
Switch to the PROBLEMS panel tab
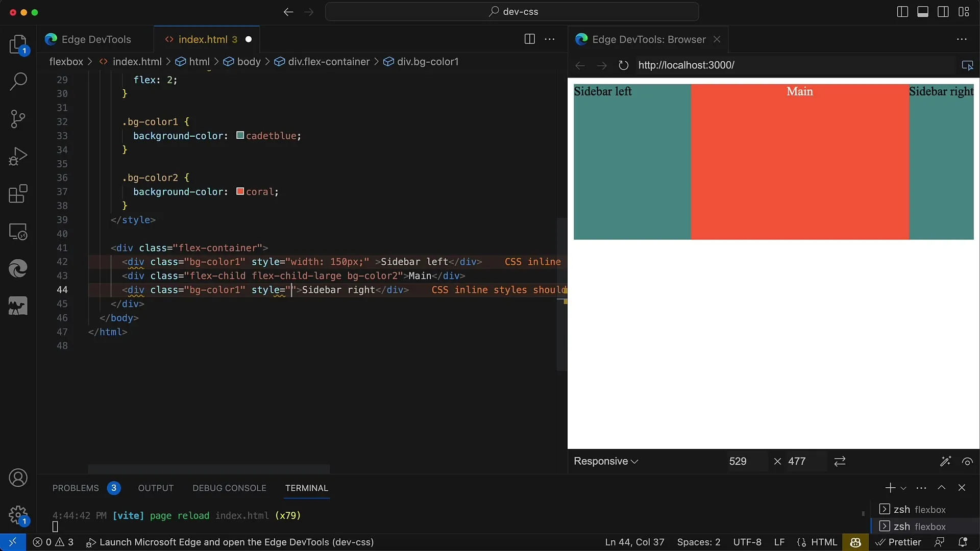tap(76, 488)
